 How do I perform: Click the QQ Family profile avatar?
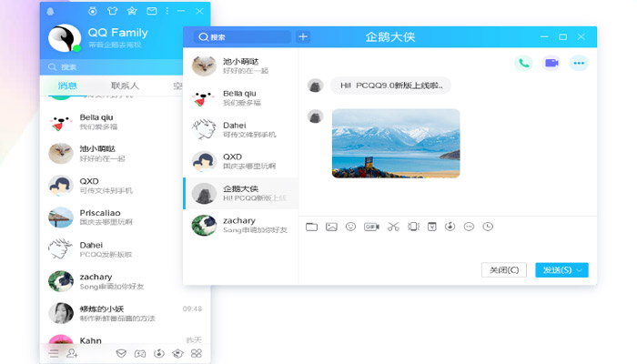65,38
